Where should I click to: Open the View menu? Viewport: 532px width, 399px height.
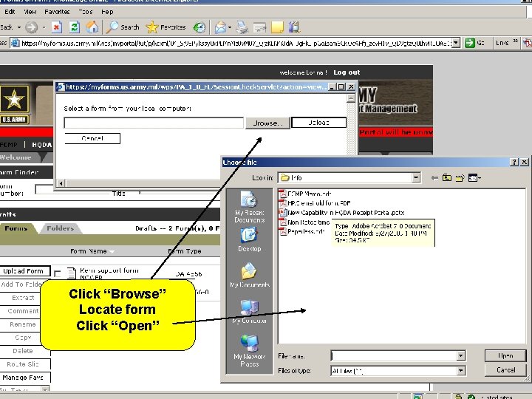click(x=30, y=12)
